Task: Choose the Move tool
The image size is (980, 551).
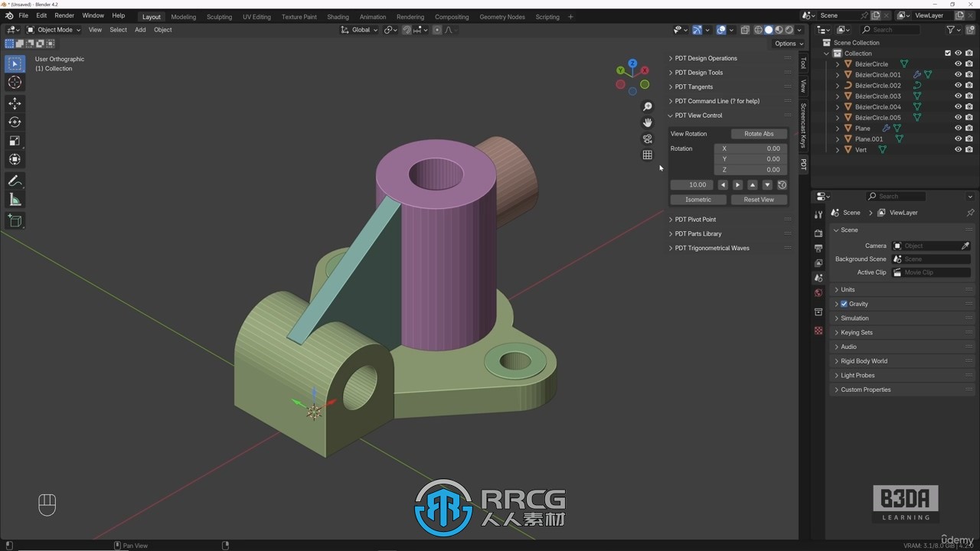Action: click(x=15, y=103)
